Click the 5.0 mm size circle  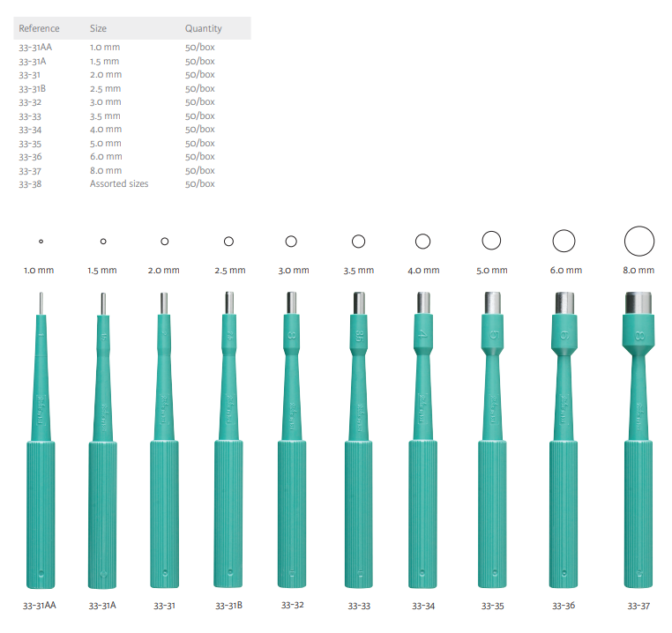coord(491,240)
